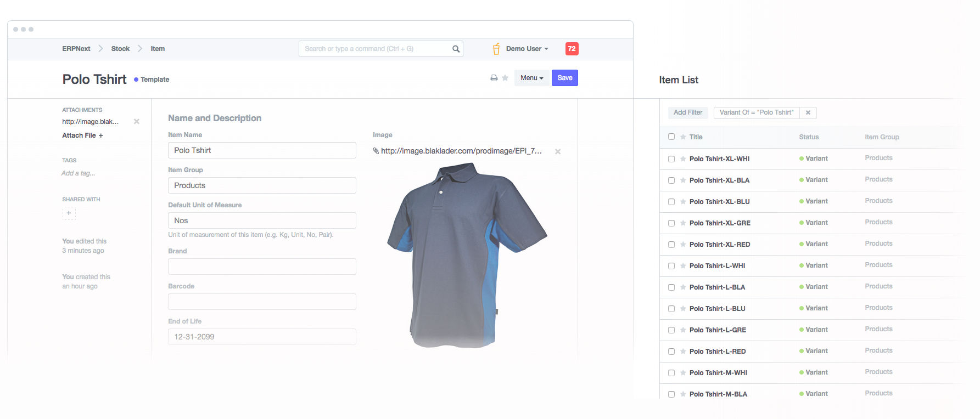Click the orange drink user avatar icon
Screen dimensions: 980x419
coord(496,49)
